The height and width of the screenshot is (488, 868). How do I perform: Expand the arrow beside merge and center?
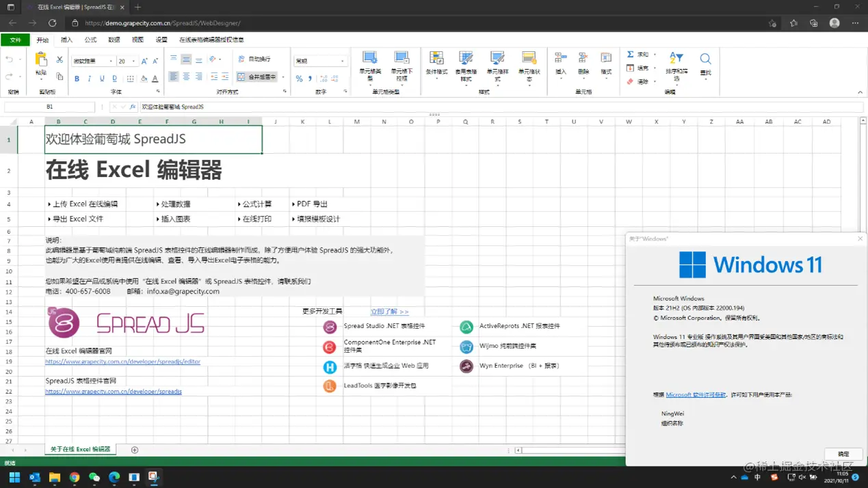coord(283,77)
